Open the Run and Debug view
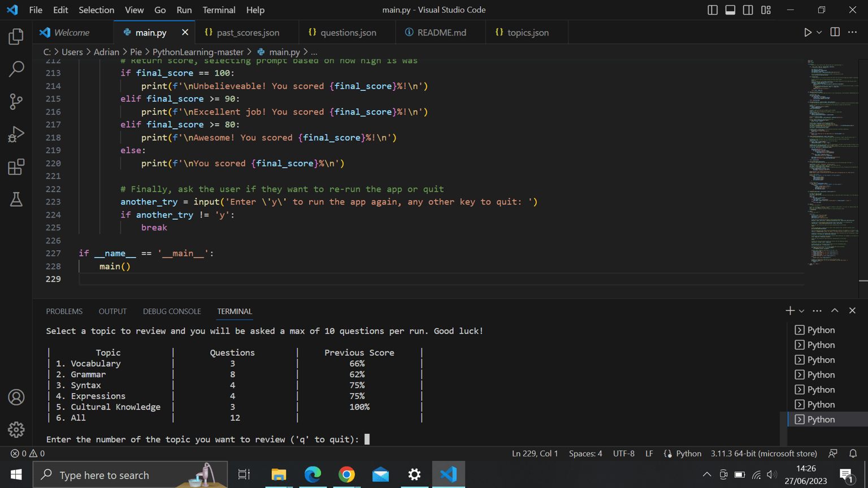Viewport: 868px width, 488px height. 16,134
